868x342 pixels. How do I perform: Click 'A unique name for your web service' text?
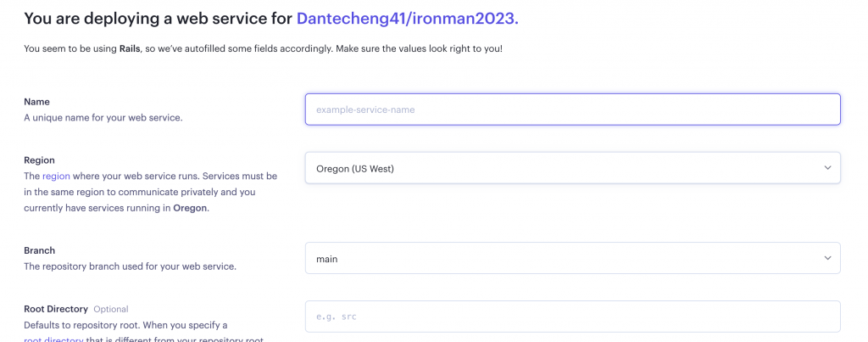[103, 117]
